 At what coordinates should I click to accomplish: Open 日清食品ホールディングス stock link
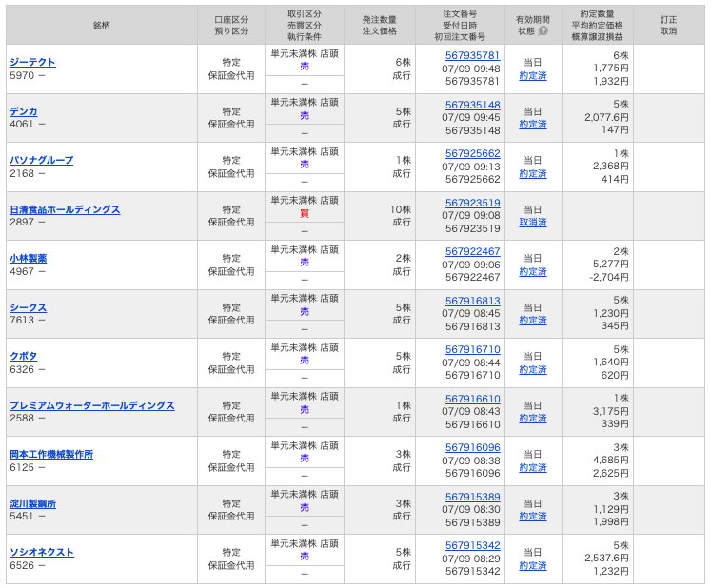coord(65,209)
